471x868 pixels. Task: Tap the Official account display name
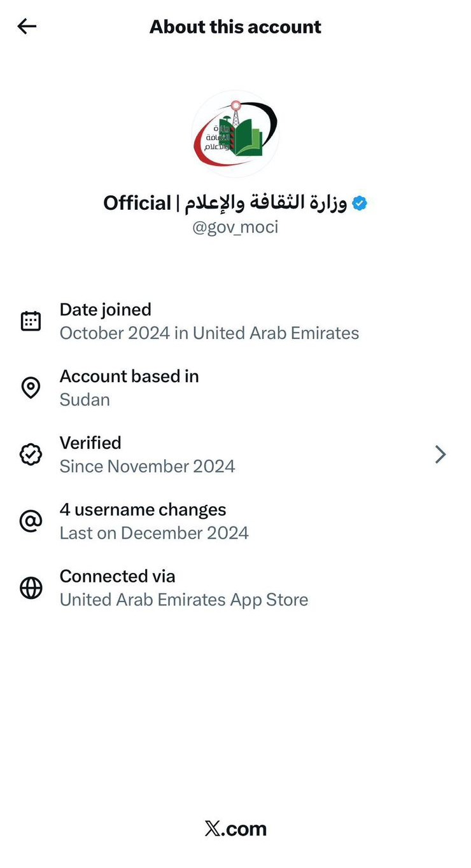[x=225, y=203]
